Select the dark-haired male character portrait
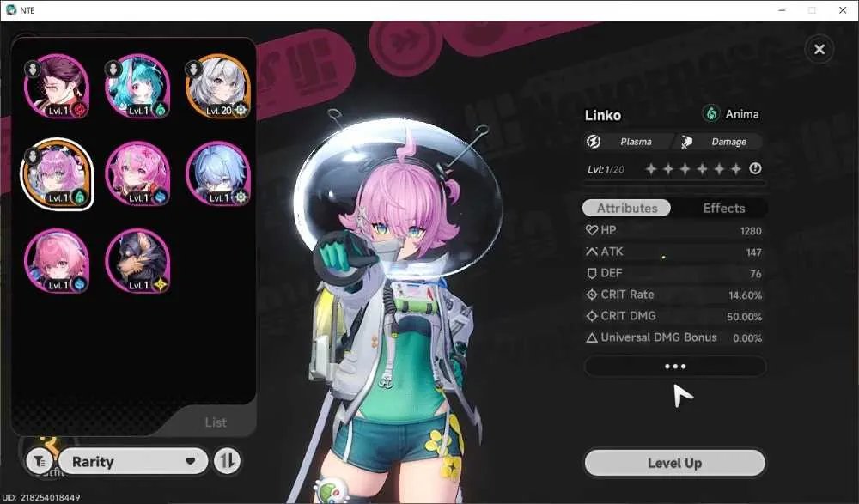The width and height of the screenshot is (859, 504). (57, 86)
